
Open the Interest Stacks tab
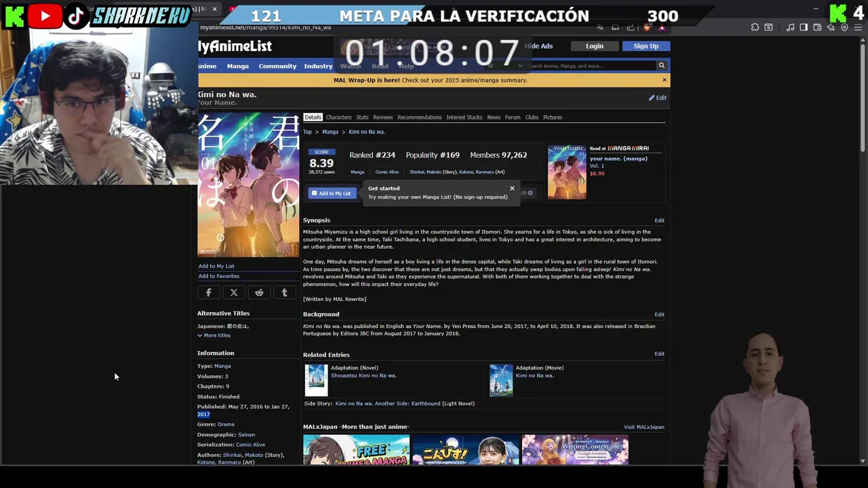pyautogui.click(x=464, y=117)
